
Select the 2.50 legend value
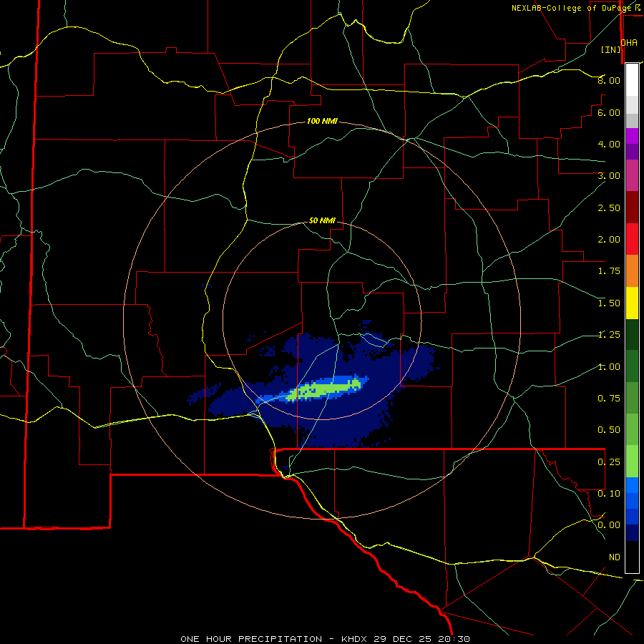[609, 208]
